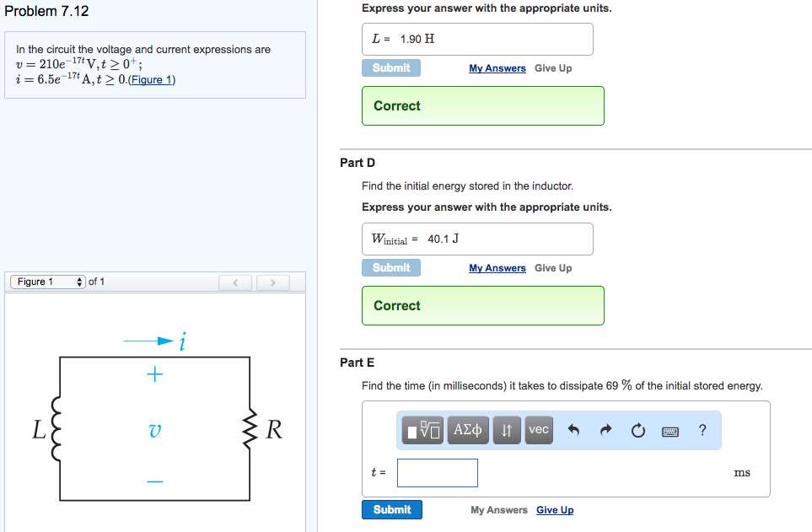Click Give Up for Part E
Viewport: 812px width, 532px height.
click(554, 509)
